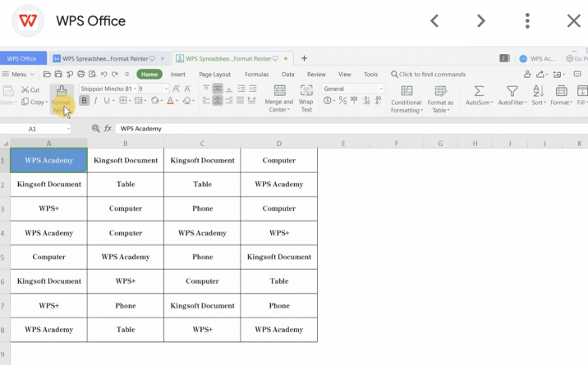Open the font size dropdown
The image size is (588, 365).
(x=166, y=89)
